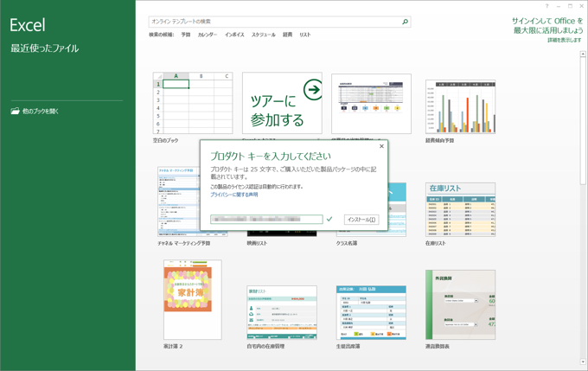The image size is (588, 371).
Task: Open the 自宅内の在庫管理 template thumbnail
Action: pos(282,312)
